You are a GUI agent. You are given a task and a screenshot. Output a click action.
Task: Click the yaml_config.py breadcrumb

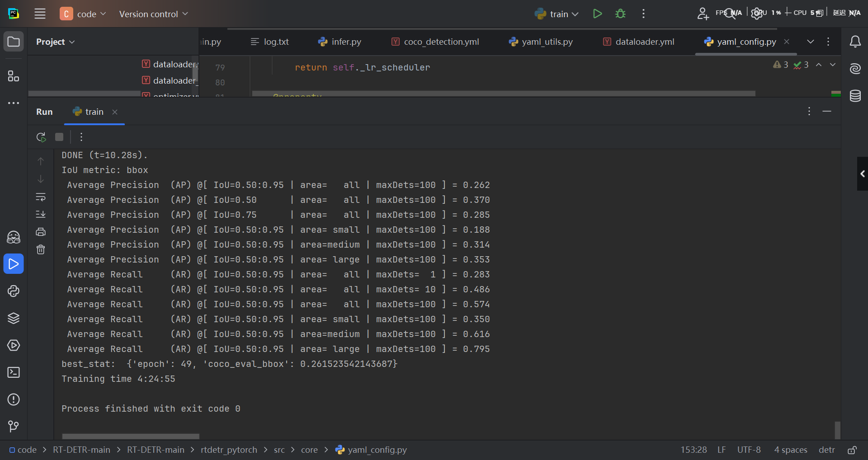pos(371,450)
